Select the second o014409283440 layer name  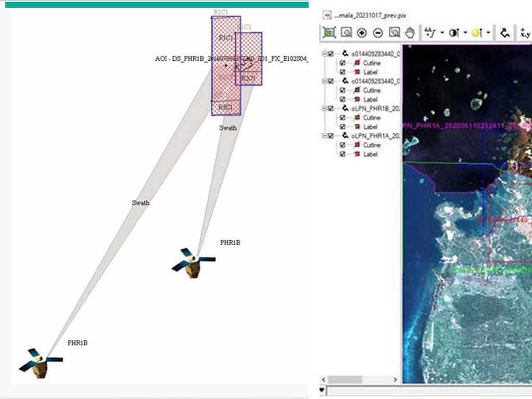[376, 81]
